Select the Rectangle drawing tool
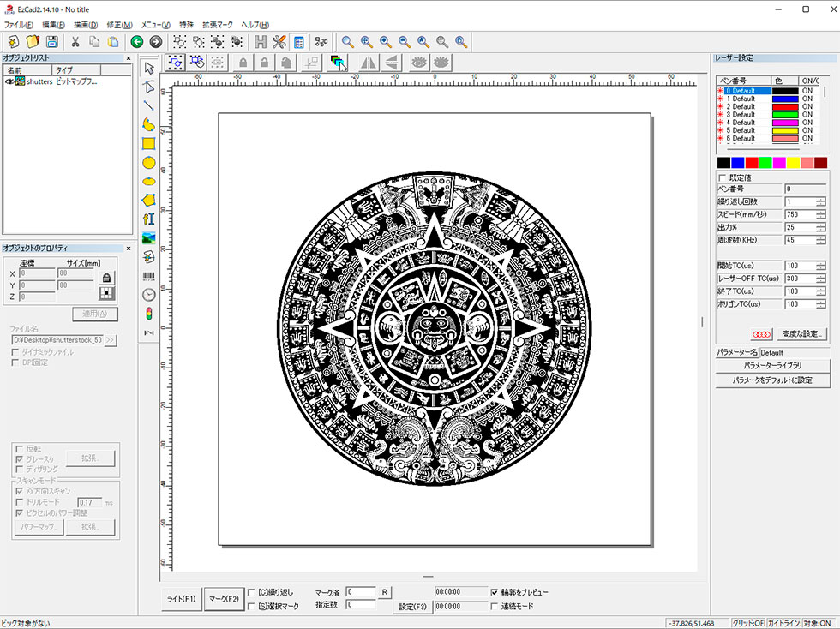Viewport: 840px width, 629px height. pos(149,143)
